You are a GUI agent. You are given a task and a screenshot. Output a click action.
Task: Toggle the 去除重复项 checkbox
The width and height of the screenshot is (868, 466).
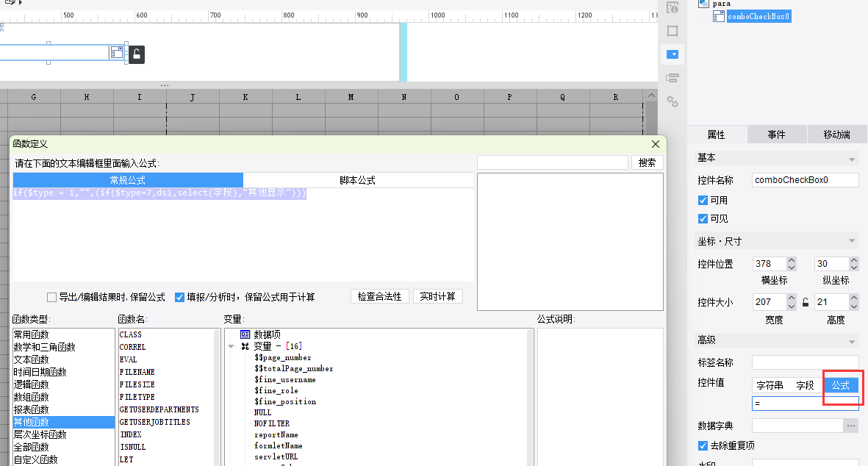pos(703,445)
